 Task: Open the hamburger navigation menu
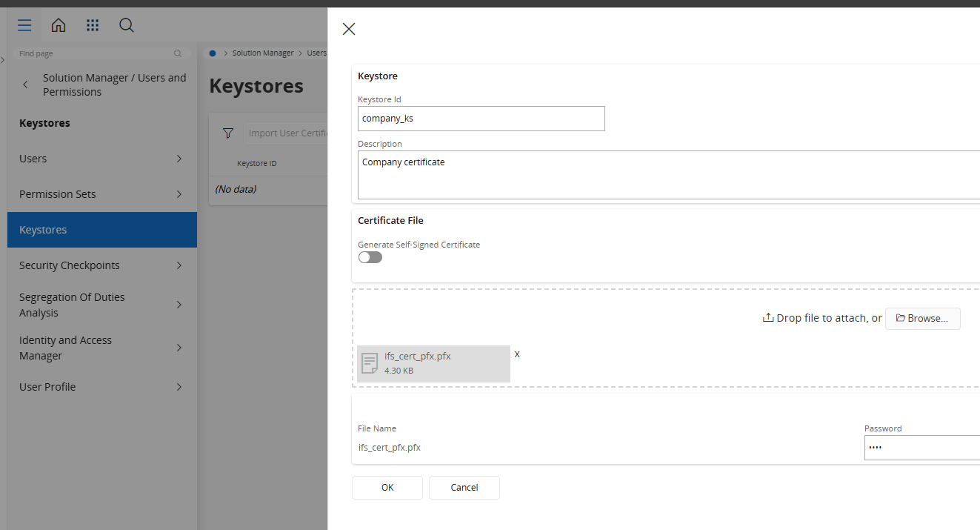24,25
